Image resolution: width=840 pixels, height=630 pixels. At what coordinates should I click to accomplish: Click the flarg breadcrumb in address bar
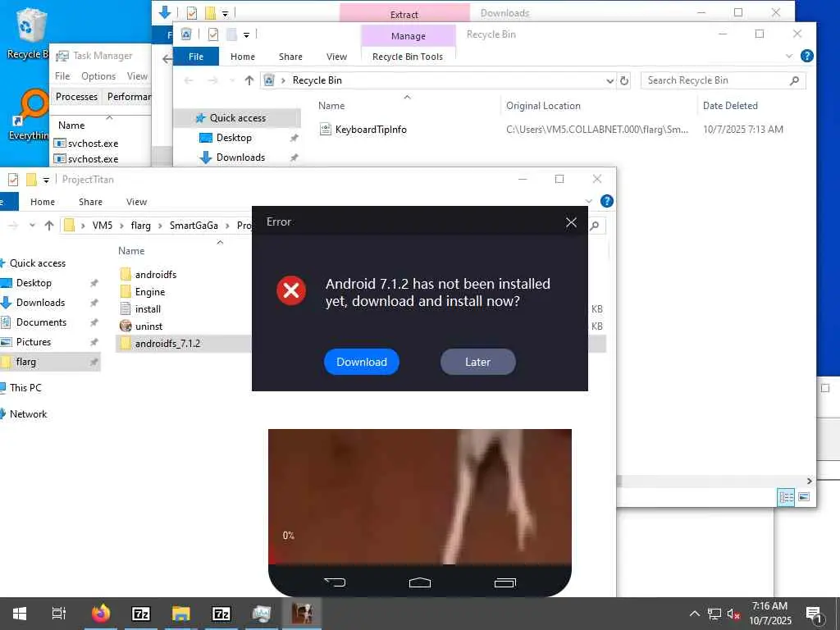[x=140, y=226]
